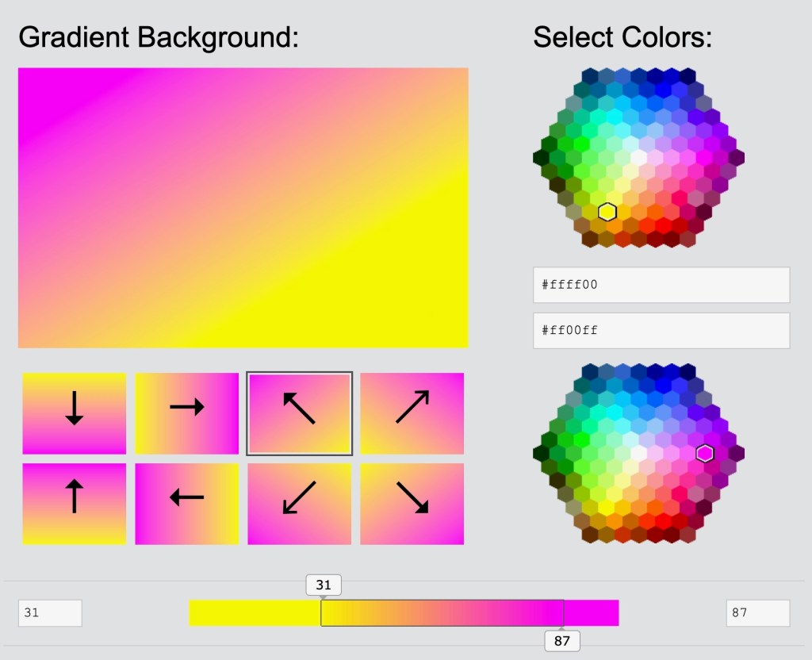Click the slider handle labeled 87
The height and width of the screenshot is (660, 812).
(561, 640)
